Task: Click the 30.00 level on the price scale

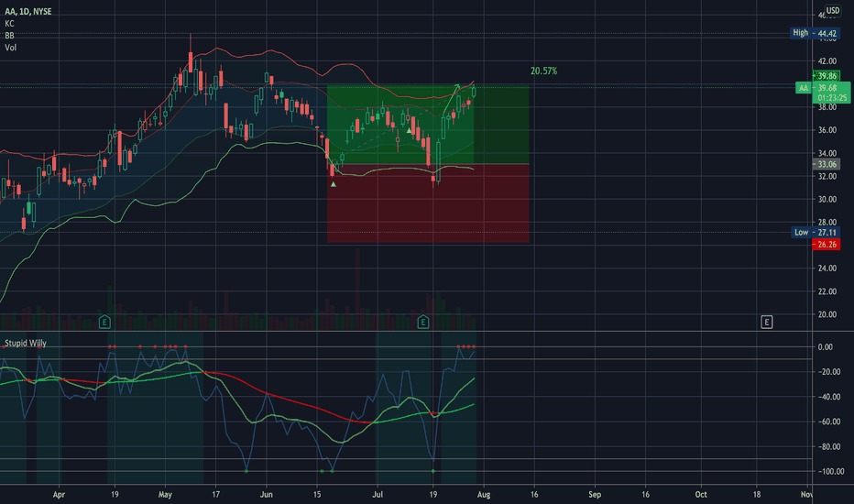Action: tap(827, 199)
